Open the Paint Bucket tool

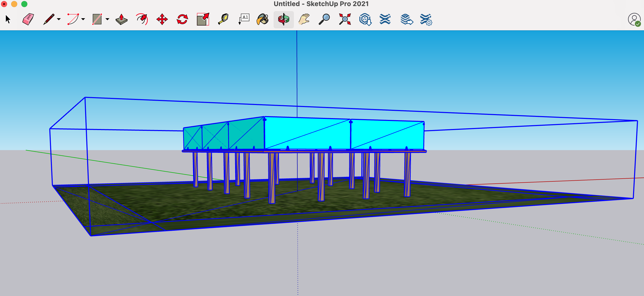[263, 19]
